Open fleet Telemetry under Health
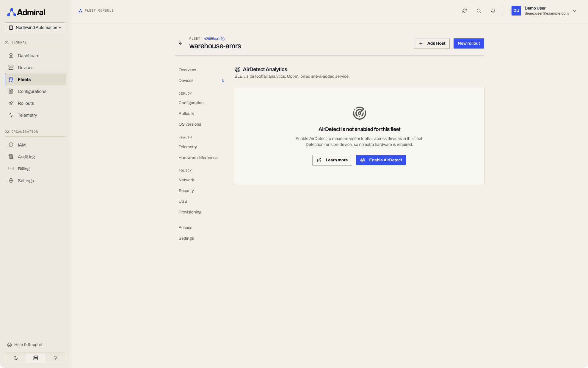Image resolution: width=588 pixels, height=368 pixels. (201, 147)
